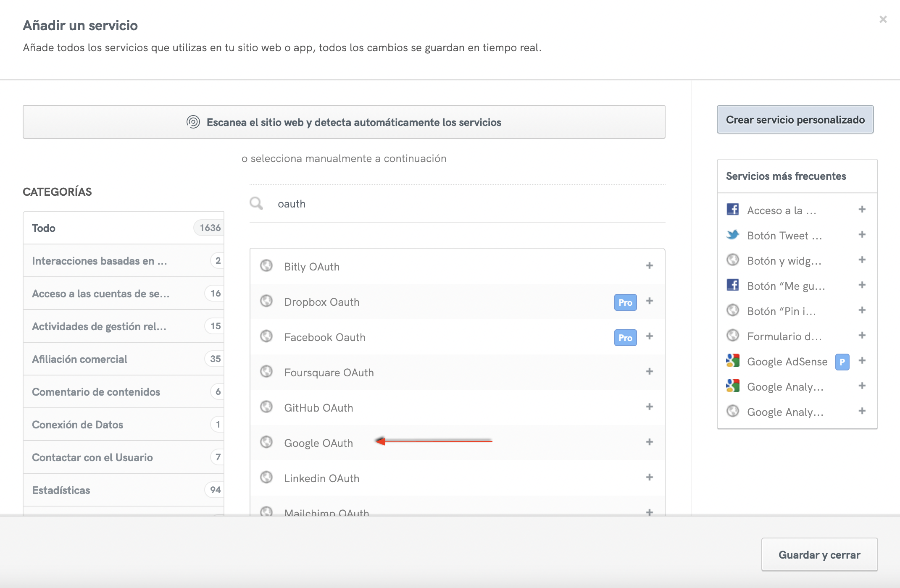The image size is (900, 588).
Task: Click the Twitter bird icon beside "Botón Tweet"
Action: [x=732, y=235]
